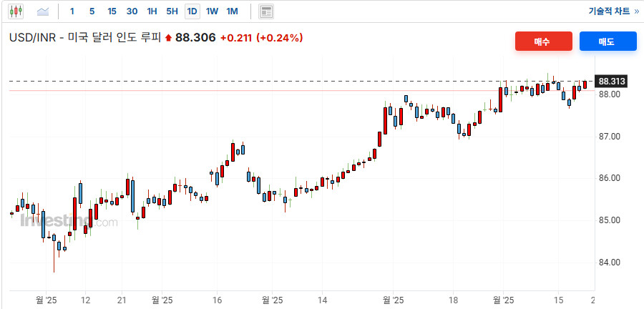Click the double-chevron next to 기술적 차트

point(636,11)
